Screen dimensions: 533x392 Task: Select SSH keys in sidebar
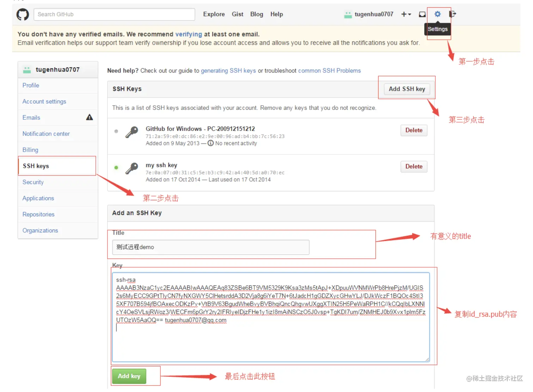tap(57, 166)
